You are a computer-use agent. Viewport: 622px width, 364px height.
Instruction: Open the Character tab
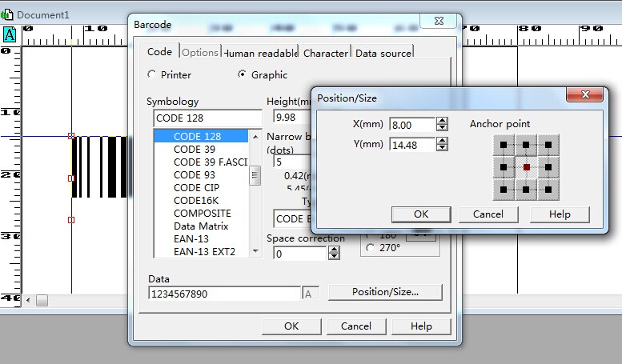click(x=325, y=53)
